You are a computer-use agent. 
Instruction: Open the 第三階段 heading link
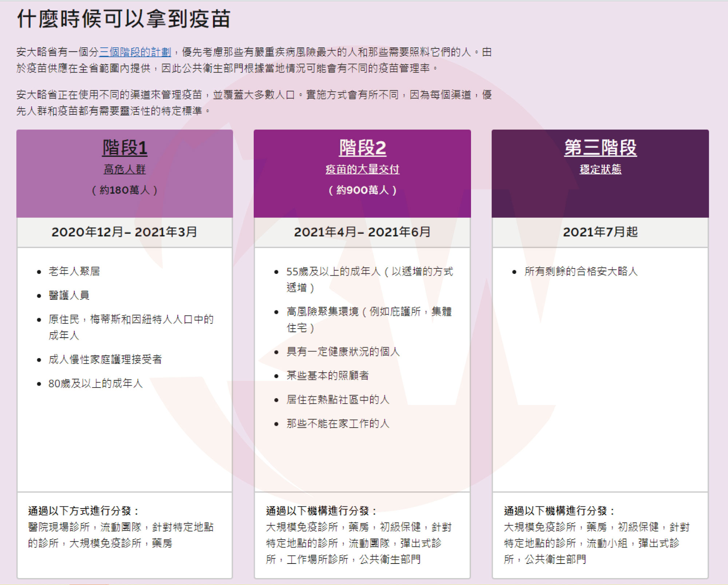point(601,148)
